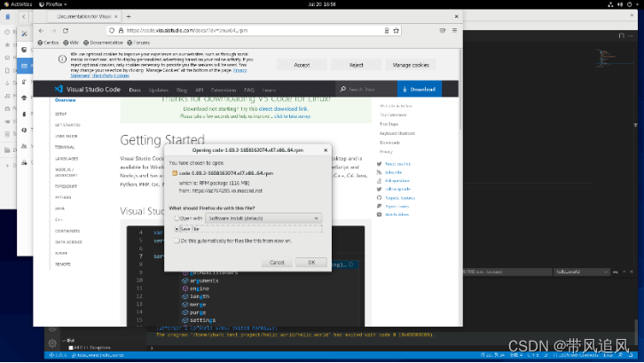Viewport: 644px width, 363px height.
Task: Click the info icon in the cookie banner
Action: [x=62, y=59]
